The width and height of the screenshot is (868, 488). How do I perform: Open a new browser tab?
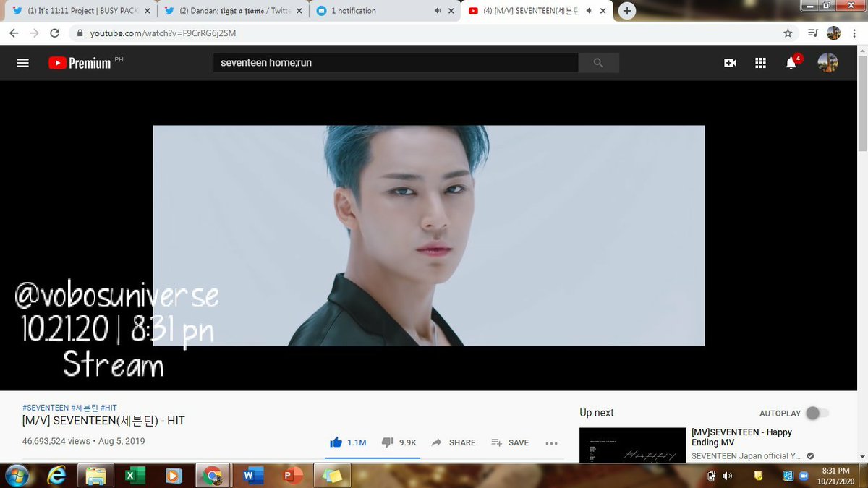tap(626, 10)
